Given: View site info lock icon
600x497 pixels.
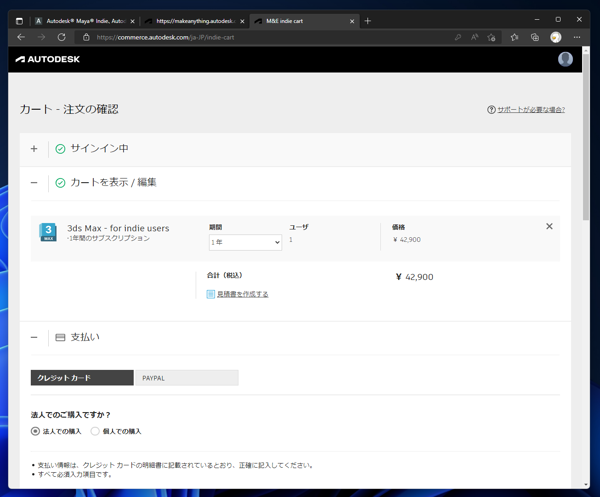Looking at the screenshot, I should click(86, 37).
